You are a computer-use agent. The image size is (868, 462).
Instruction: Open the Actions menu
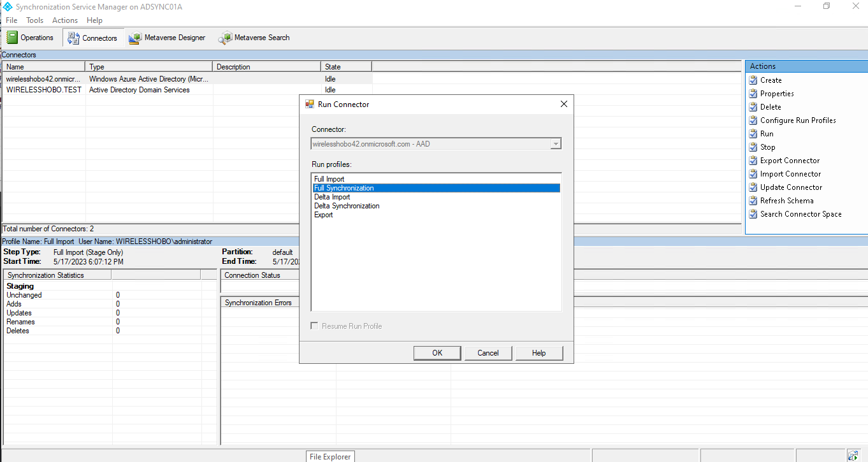point(65,20)
